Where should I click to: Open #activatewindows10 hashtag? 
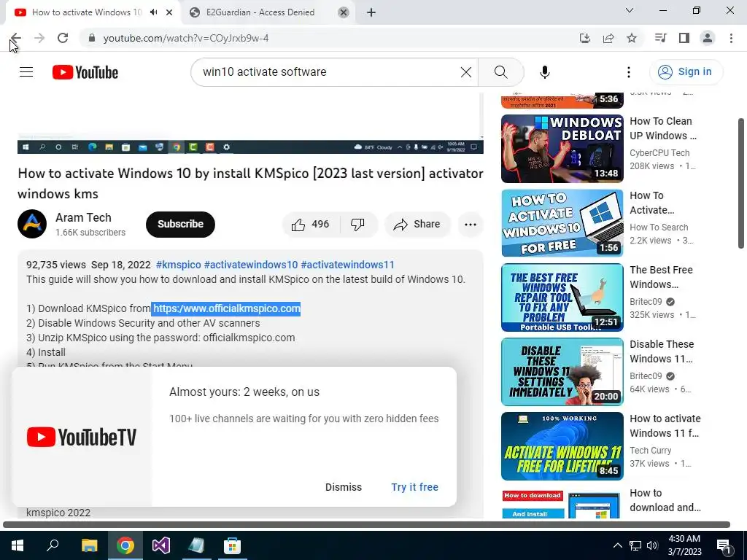[x=251, y=265]
